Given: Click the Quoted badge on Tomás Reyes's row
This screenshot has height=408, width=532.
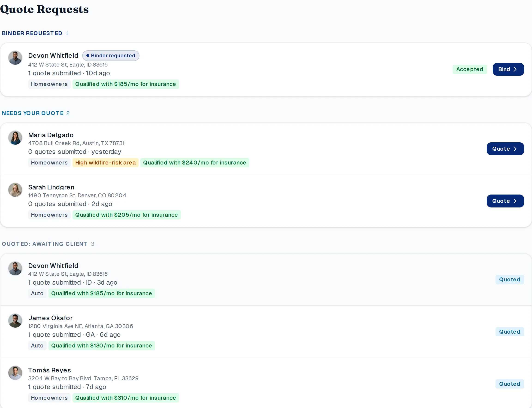Looking at the screenshot, I should 509,384.
